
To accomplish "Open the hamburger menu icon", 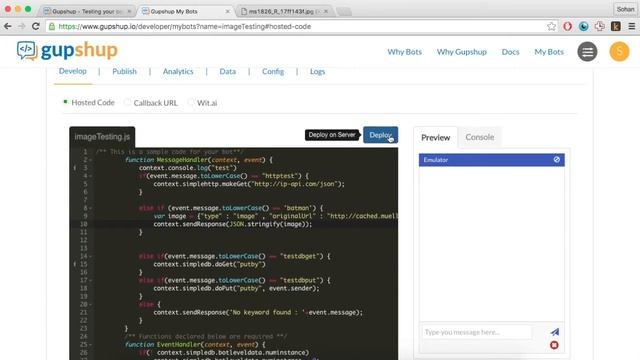I will [587, 52].
